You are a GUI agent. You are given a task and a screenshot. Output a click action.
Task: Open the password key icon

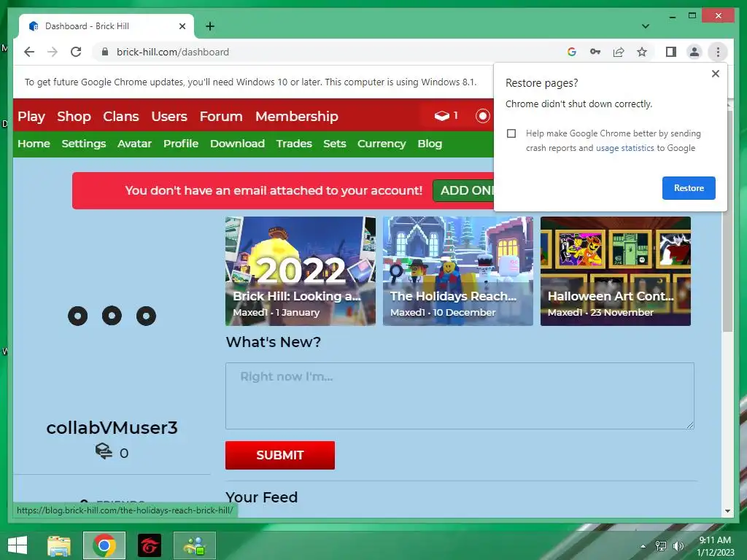point(595,52)
